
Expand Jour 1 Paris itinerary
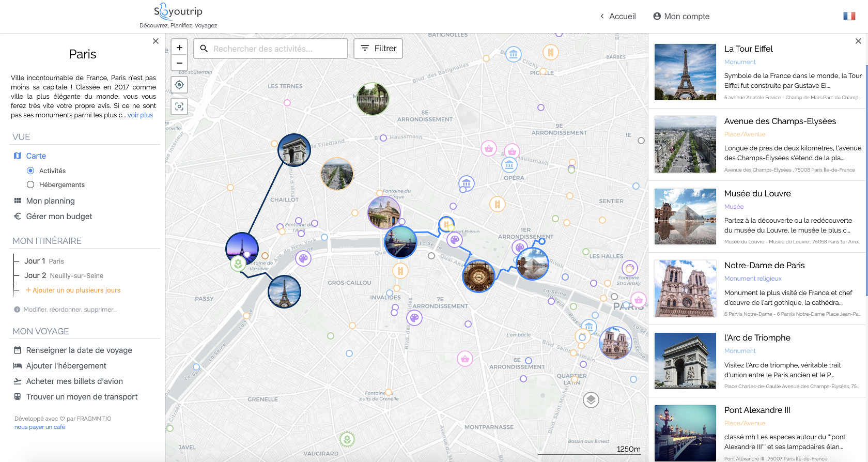click(x=44, y=261)
